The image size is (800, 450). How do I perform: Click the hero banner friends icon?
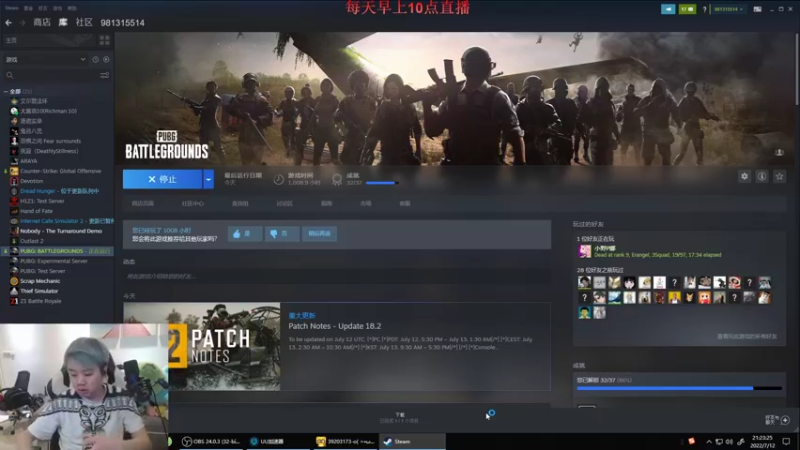(779, 153)
